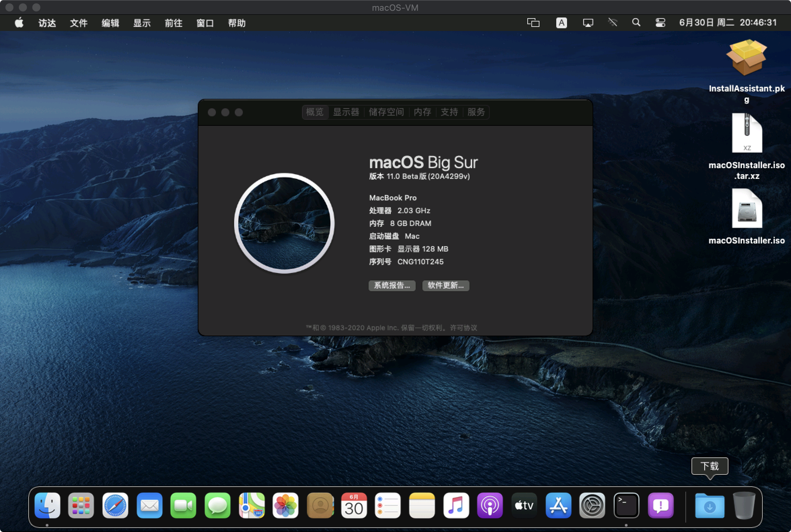Open the 窗口 menu
The image size is (791, 532).
(205, 23)
